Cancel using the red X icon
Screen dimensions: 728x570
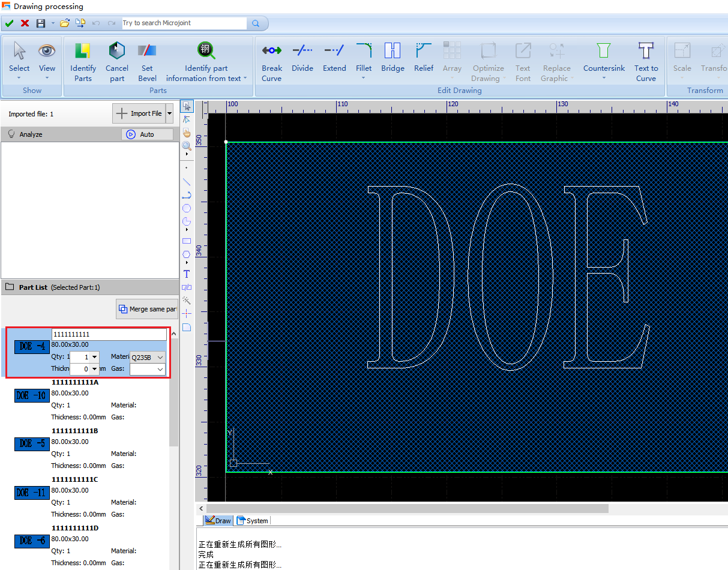coord(25,23)
